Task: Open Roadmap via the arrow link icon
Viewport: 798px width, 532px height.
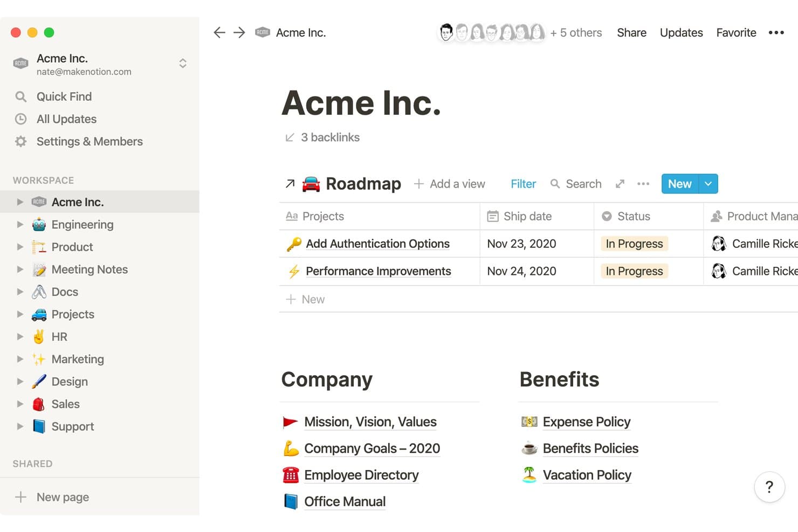Action: (x=290, y=184)
